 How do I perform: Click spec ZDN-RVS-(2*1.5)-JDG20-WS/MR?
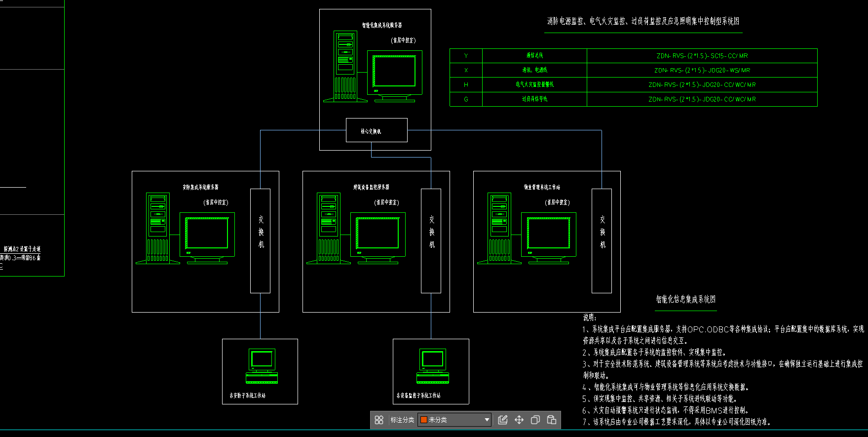point(702,70)
